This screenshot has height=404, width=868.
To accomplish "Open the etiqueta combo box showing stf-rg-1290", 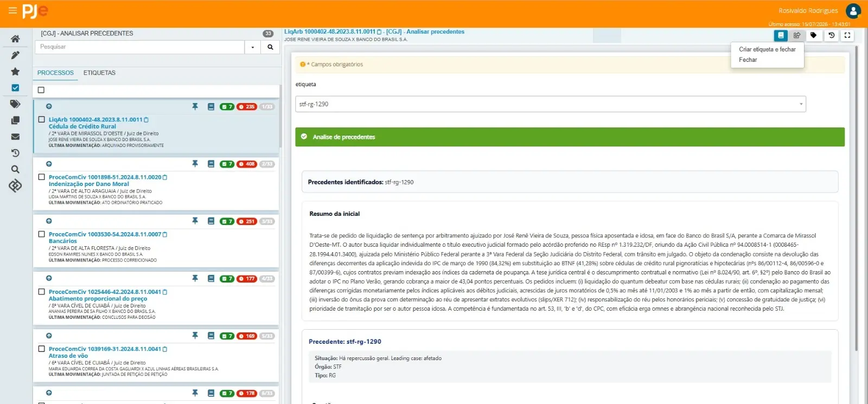I will [551, 104].
